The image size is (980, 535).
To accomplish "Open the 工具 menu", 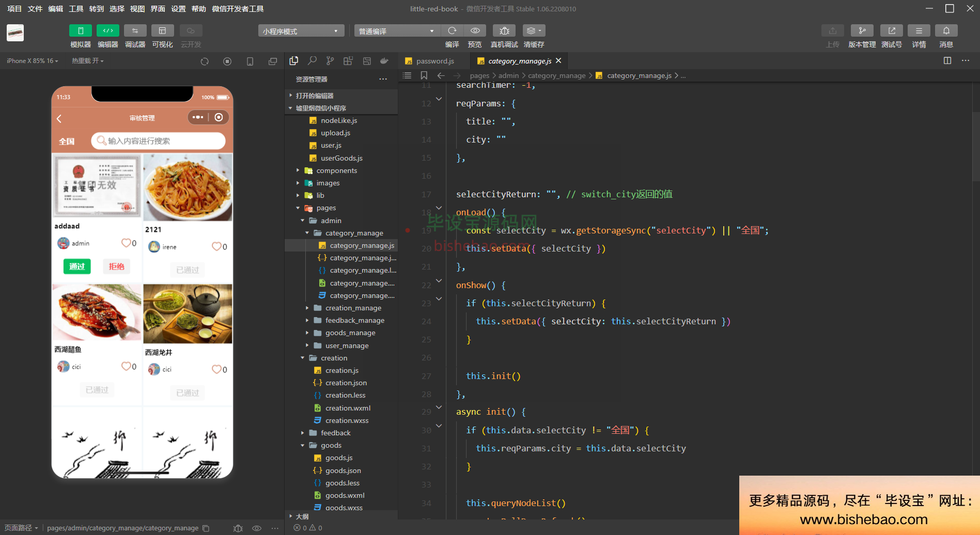I will click(76, 9).
